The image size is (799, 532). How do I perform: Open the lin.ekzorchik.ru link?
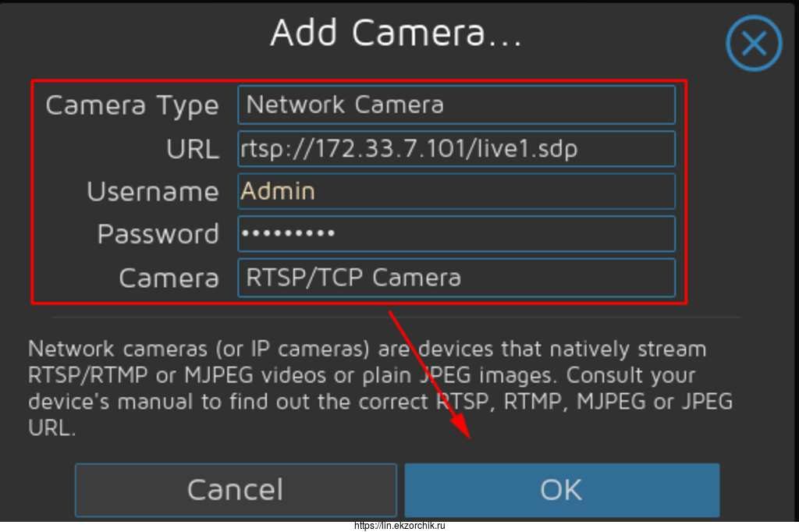point(399,526)
